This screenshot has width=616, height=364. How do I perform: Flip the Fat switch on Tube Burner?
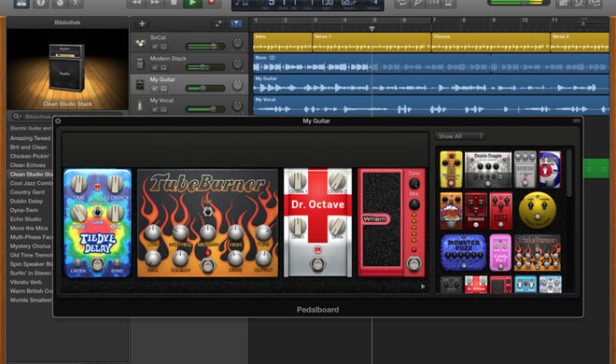pyautogui.click(x=207, y=211)
